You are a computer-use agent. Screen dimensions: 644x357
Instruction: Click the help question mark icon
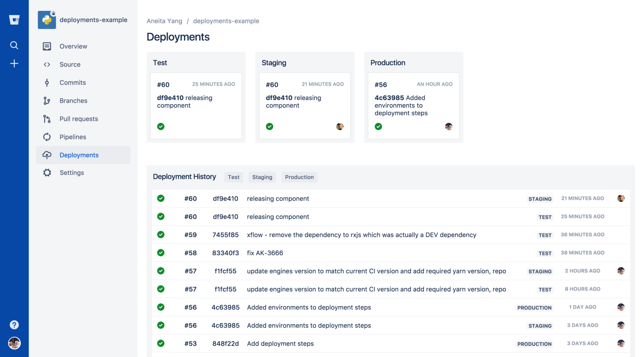click(x=14, y=325)
